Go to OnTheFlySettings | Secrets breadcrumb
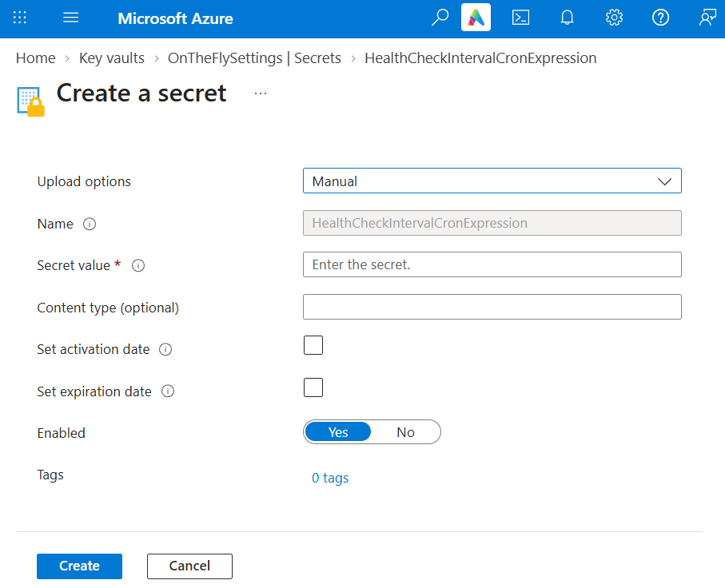 [x=254, y=58]
